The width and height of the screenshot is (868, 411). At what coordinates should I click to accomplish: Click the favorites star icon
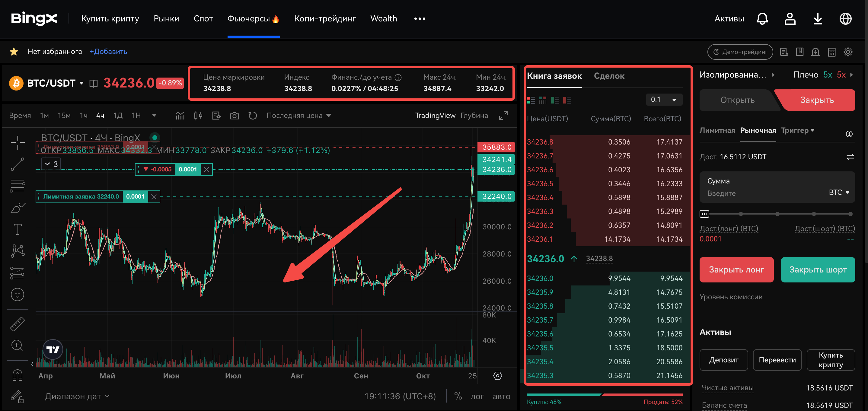coord(14,52)
